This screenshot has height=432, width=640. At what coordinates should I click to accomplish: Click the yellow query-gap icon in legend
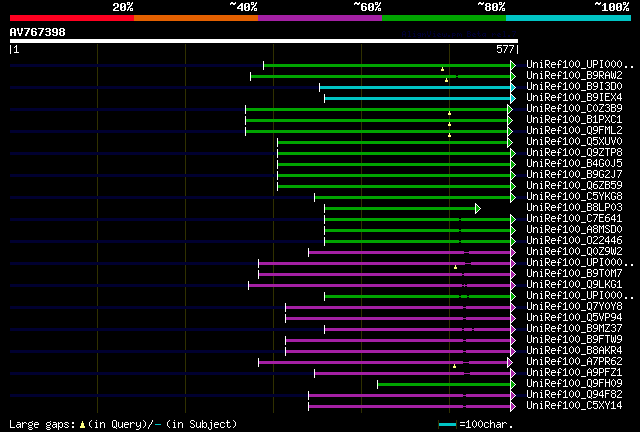(x=82, y=425)
